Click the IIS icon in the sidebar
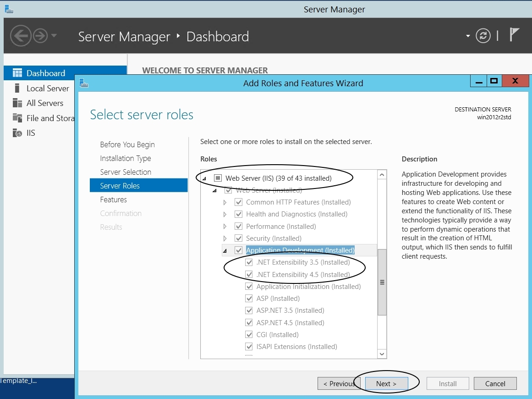This screenshot has width=532, height=399. pos(17,133)
